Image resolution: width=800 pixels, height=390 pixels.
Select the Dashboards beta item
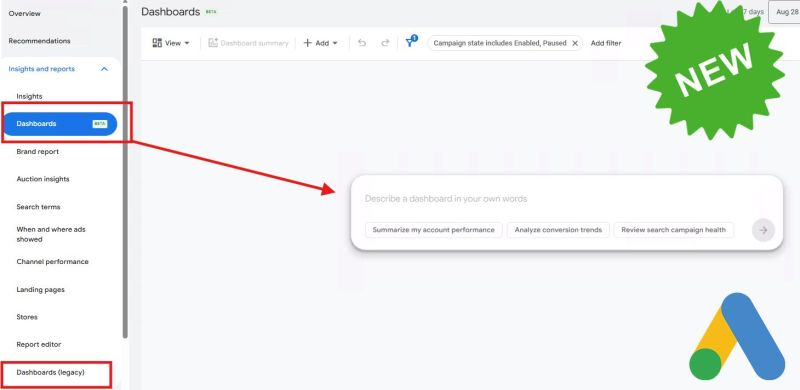point(60,124)
